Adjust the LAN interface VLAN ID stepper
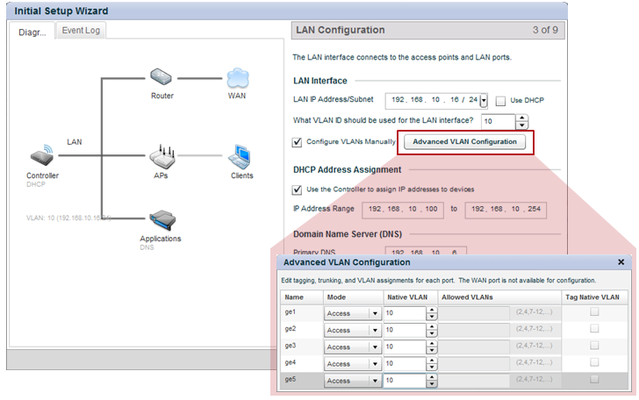Viewport: 639px width, 400px height. click(522, 121)
